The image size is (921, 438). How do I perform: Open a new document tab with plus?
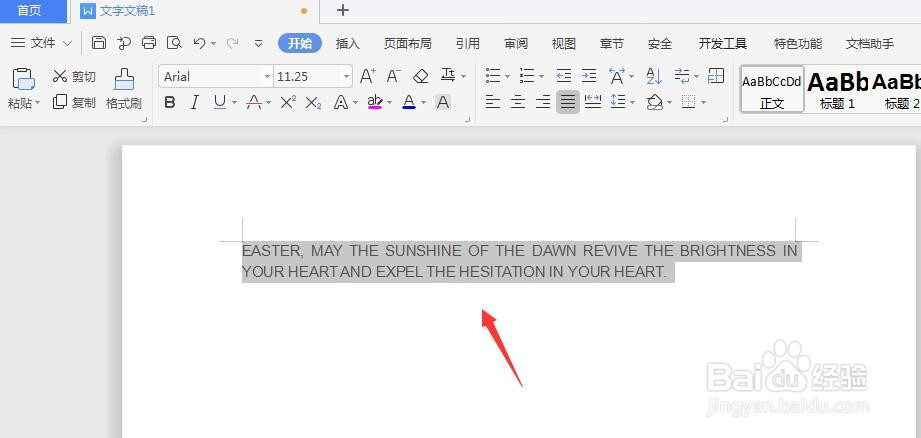pos(343,10)
